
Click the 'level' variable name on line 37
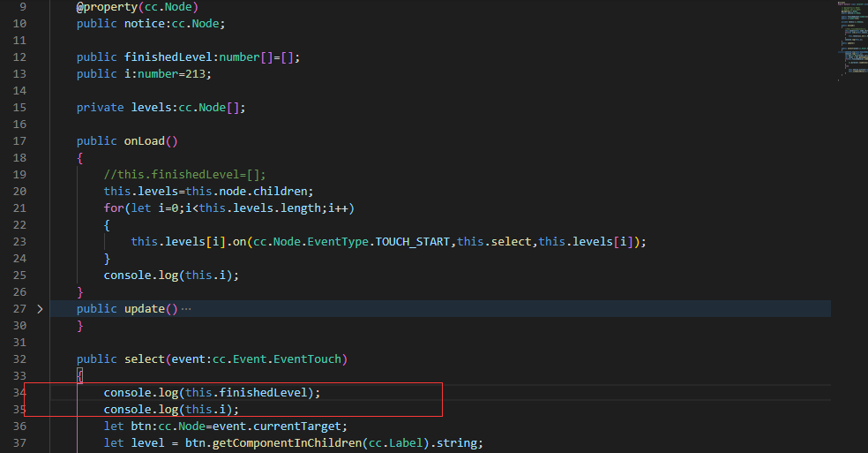[x=148, y=443]
